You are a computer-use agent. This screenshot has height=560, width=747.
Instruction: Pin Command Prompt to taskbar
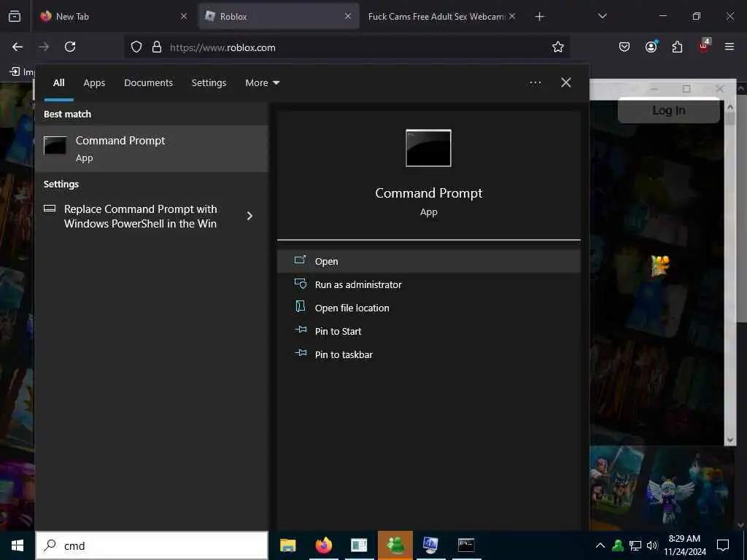tap(428, 354)
